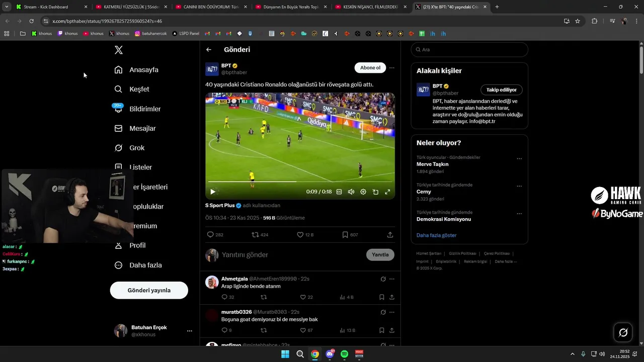Open Mesajlar in the sidebar
This screenshot has height=362, width=644.
click(x=135, y=128)
